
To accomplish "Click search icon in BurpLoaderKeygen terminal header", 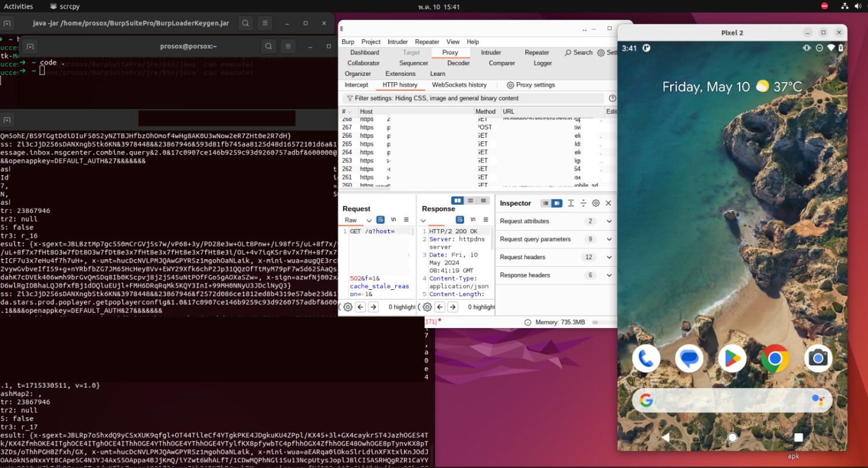I will pos(245,24).
